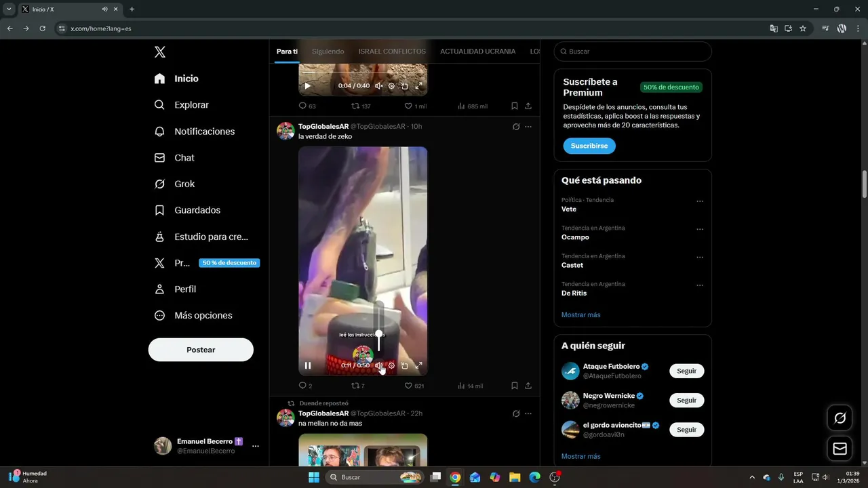Unmute the la verdad de zeko video
The image size is (868, 488).
click(378, 365)
